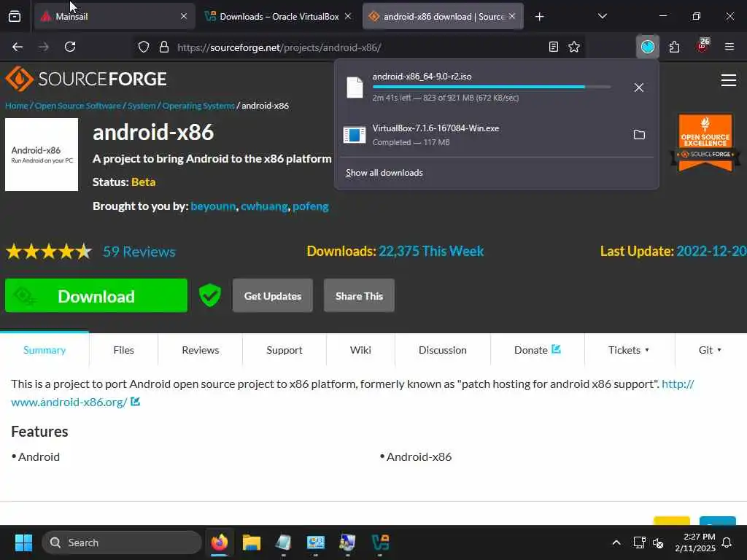747x560 pixels.
Task: Click the green security shield checkmark
Action: click(209, 295)
